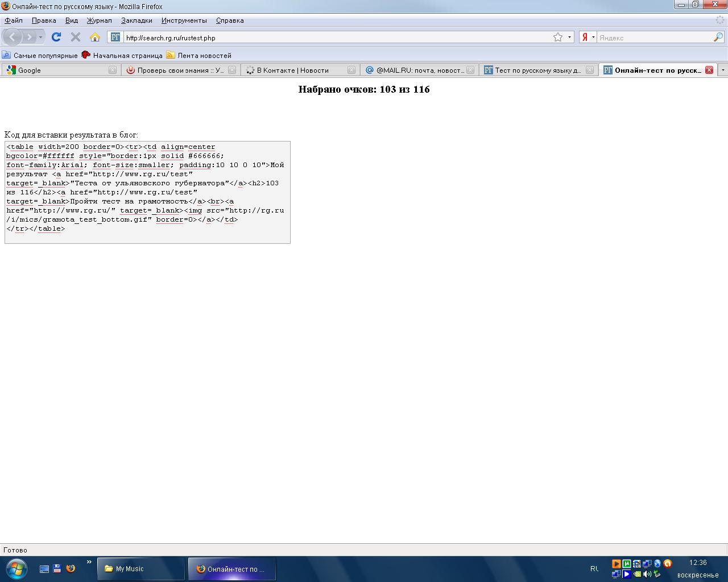Open the My Music taskbar button

click(x=141, y=569)
